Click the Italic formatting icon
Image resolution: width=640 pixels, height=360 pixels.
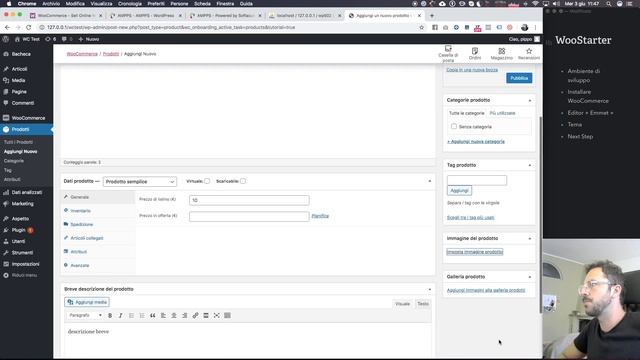click(x=120, y=316)
